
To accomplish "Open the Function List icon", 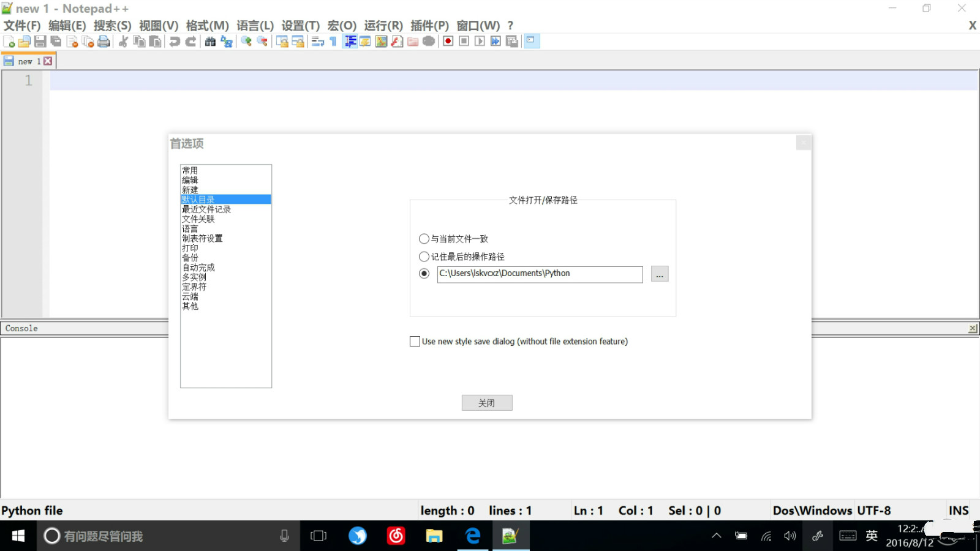I will [x=397, y=41].
